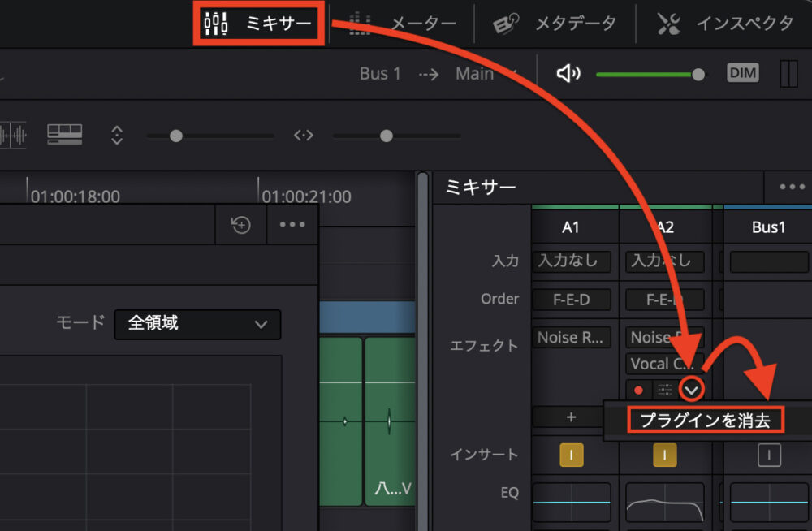Open the メタデータ (Metadata) panel tab
The width and height of the screenshot is (812, 531).
(554, 24)
